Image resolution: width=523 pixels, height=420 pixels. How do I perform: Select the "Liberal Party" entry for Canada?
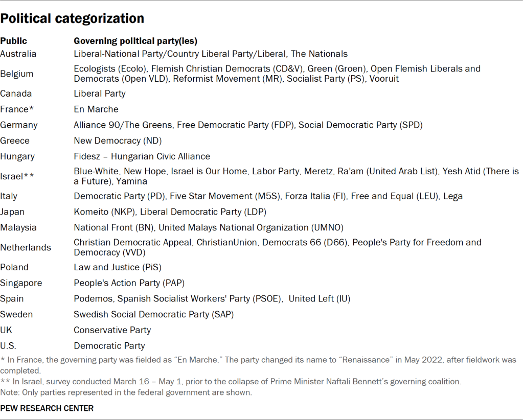tap(100, 94)
